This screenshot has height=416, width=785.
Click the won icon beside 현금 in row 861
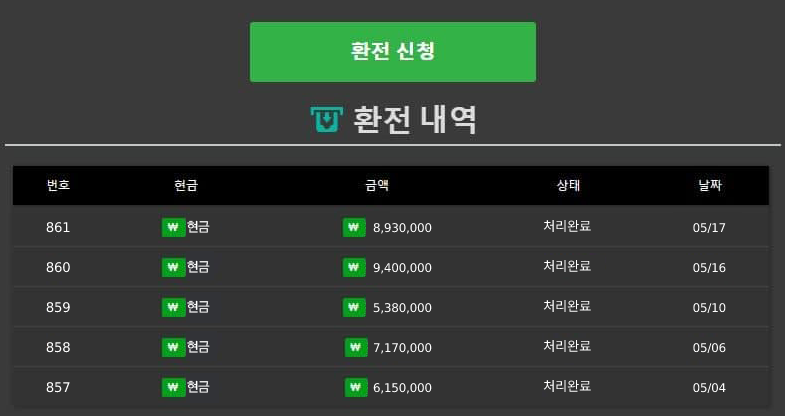(x=173, y=227)
